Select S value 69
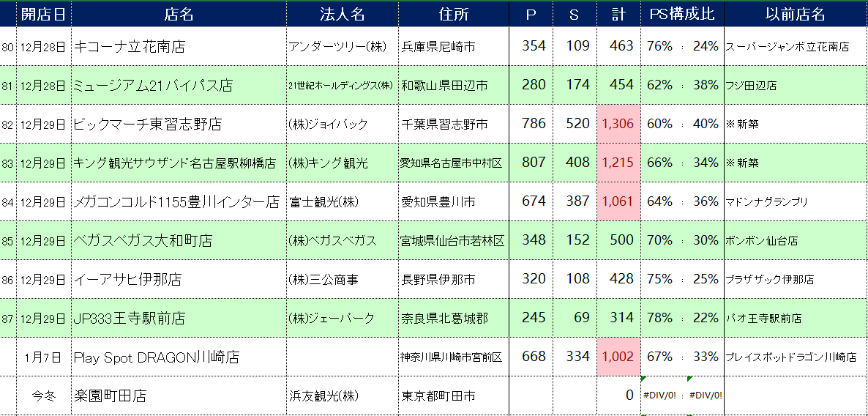The image size is (868, 416). (x=582, y=317)
